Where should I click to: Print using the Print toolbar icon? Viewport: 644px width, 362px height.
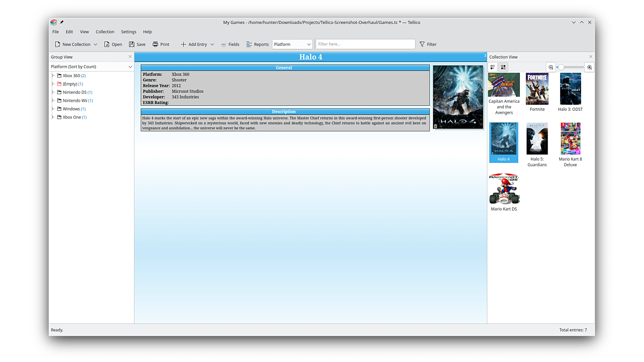tap(155, 45)
